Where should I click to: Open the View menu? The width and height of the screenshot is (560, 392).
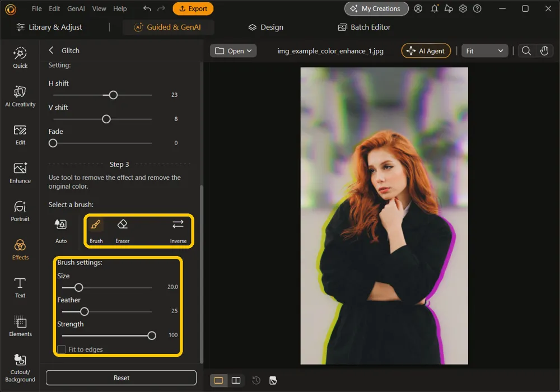(x=99, y=8)
